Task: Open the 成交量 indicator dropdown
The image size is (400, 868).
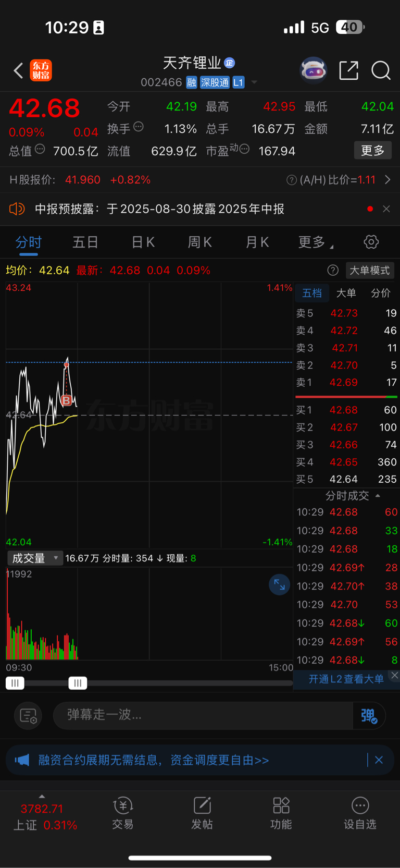Action: (35, 558)
